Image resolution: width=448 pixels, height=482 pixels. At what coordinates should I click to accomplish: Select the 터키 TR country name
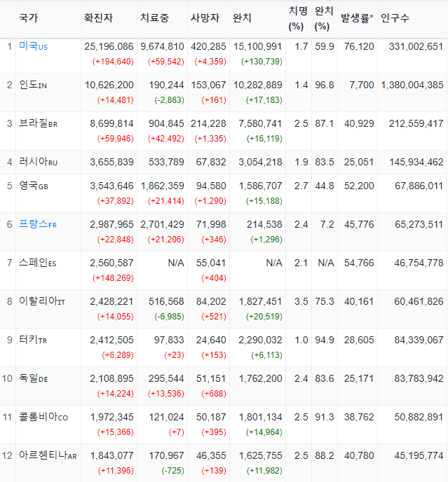(x=33, y=340)
